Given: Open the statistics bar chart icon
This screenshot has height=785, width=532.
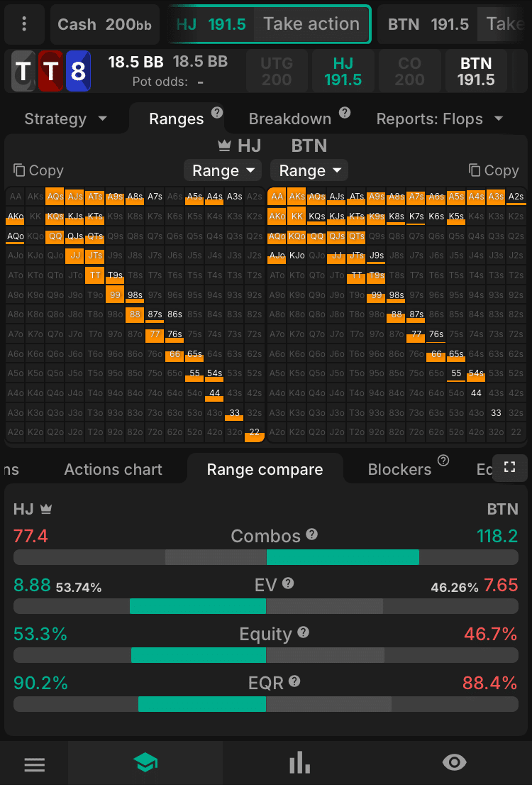Looking at the screenshot, I should 299,762.
